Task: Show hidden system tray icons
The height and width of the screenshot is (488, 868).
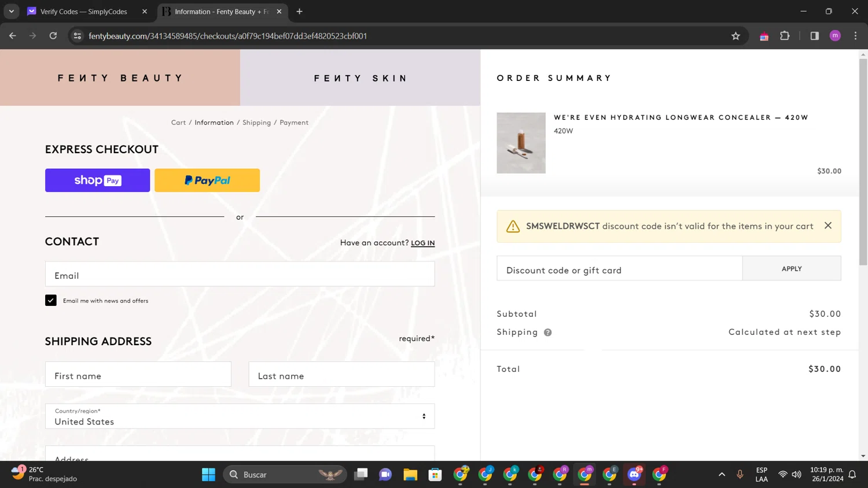Action: click(x=722, y=475)
